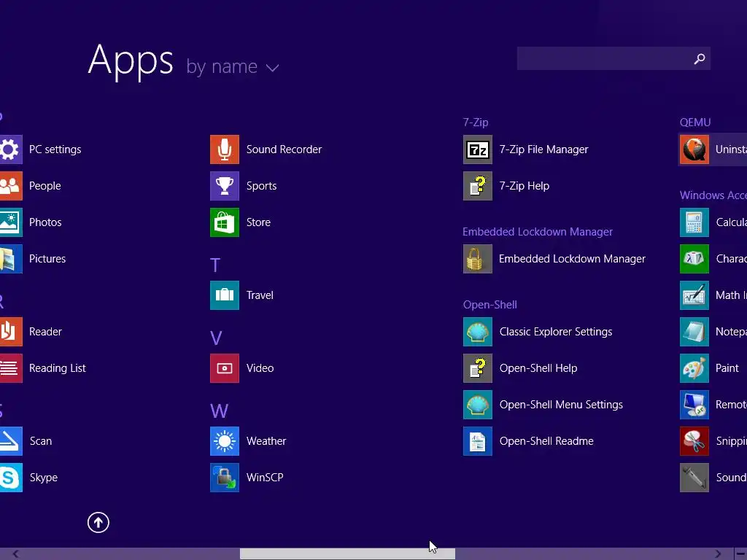This screenshot has height=560, width=747.
Task: Open the Pictures folder icon
Action: click(10, 259)
